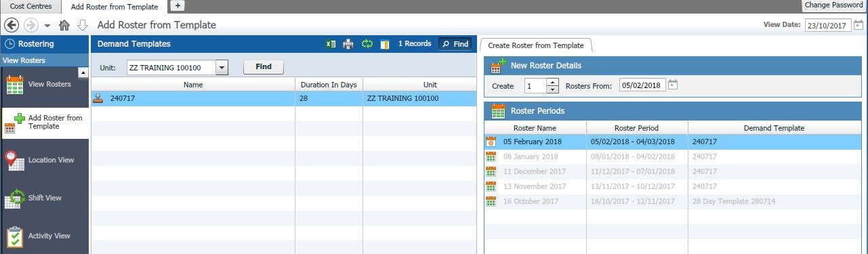The image size is (868, 254).
Task: Click the Rosters From date field
Action: (x=642, y=86)
